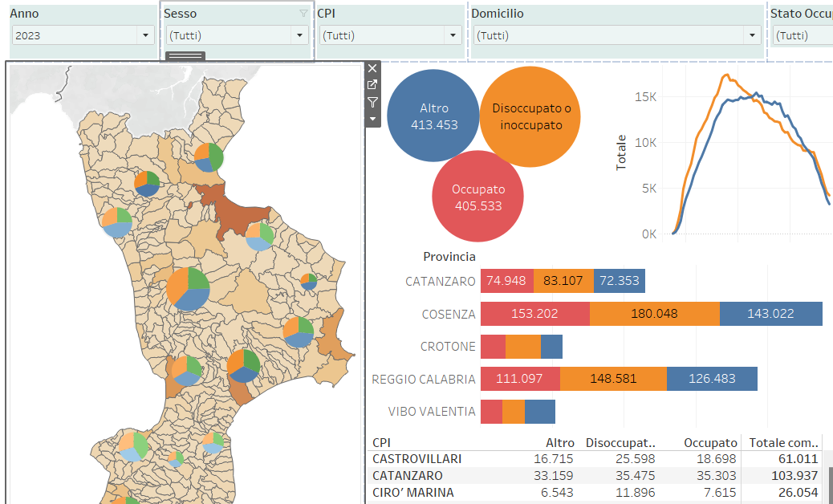Grab the move handle below Sesso filter
833x504 pixels.
point(185,55)
